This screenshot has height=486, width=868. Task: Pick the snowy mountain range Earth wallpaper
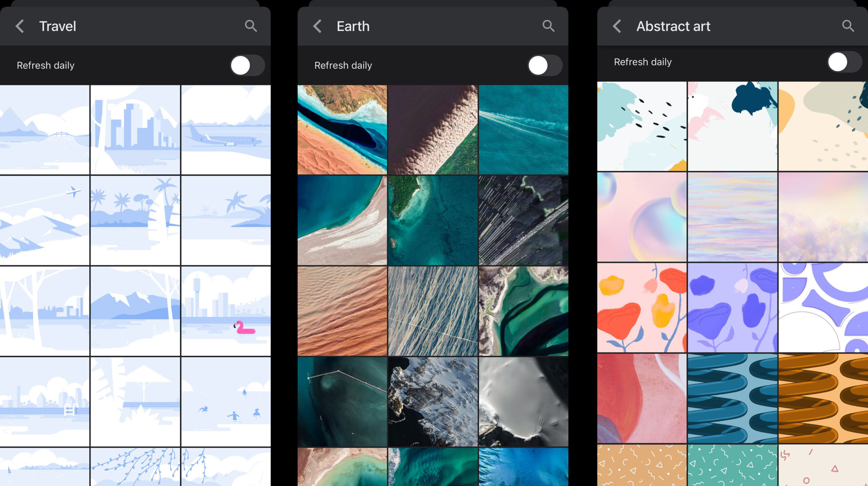pos(433,402)
